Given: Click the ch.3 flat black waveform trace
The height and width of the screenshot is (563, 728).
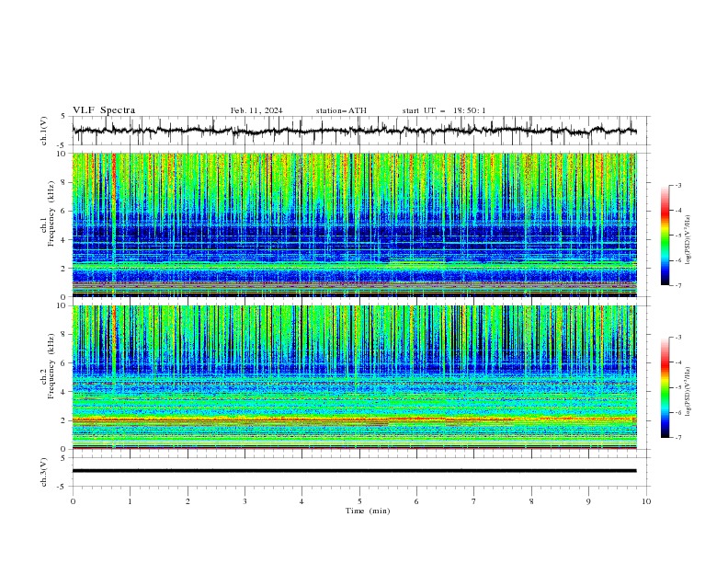Looking at the screenshot, I should (x=354, y=471).
